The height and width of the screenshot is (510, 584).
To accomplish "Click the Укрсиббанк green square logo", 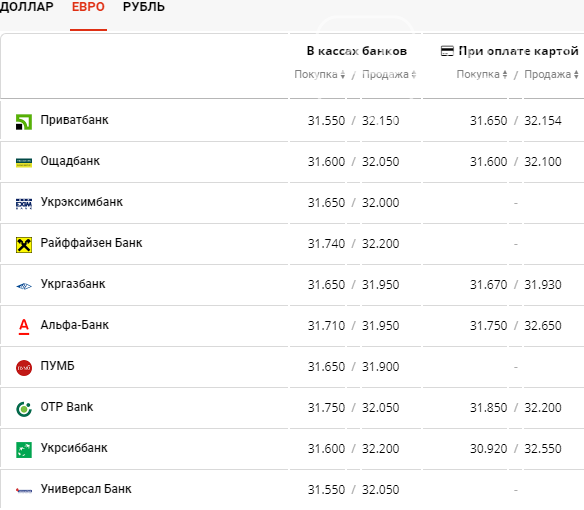I will [x=24, y=450].
